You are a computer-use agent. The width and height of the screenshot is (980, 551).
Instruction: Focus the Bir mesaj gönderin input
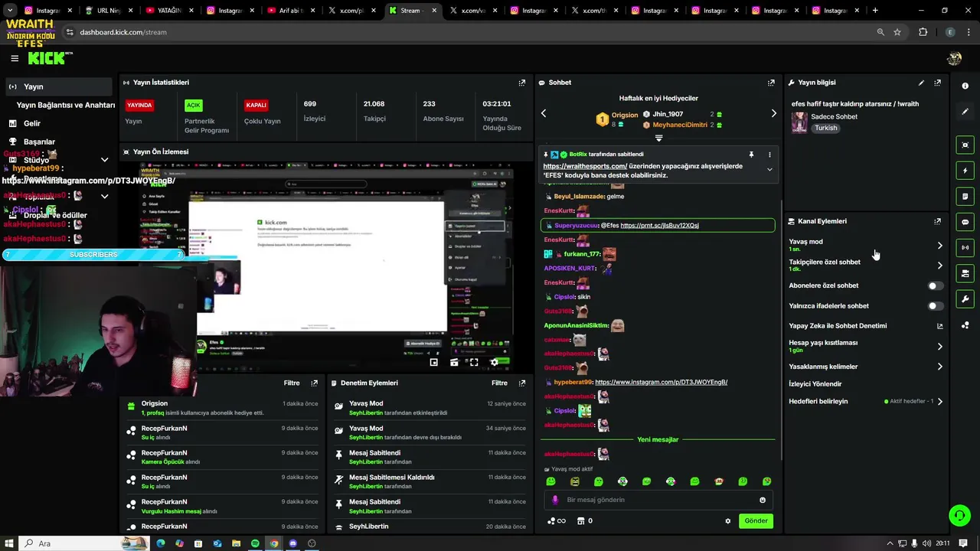click(x=658, y=500)
